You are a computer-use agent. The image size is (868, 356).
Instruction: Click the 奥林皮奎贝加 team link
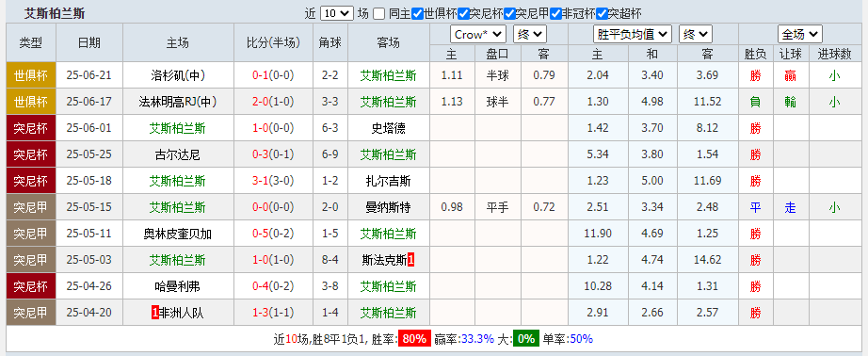coord(177,234)
